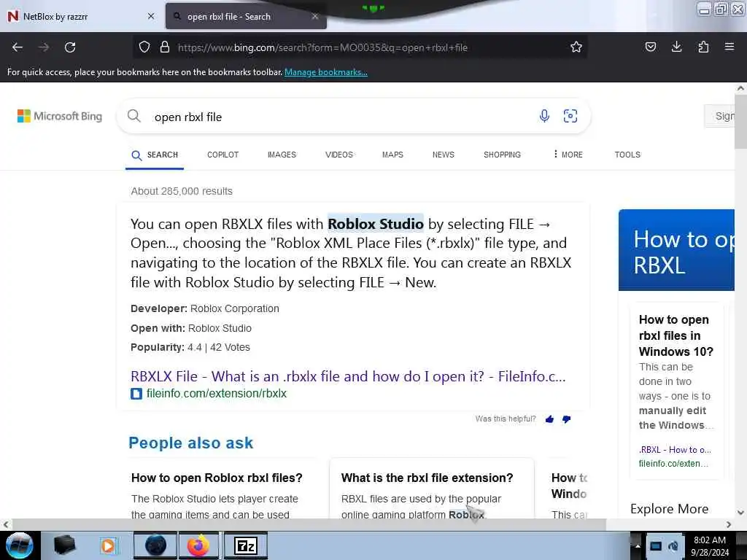Screen dimensions: 747x560
Task: Open the Save to Pocket icon
Action: 650,47
